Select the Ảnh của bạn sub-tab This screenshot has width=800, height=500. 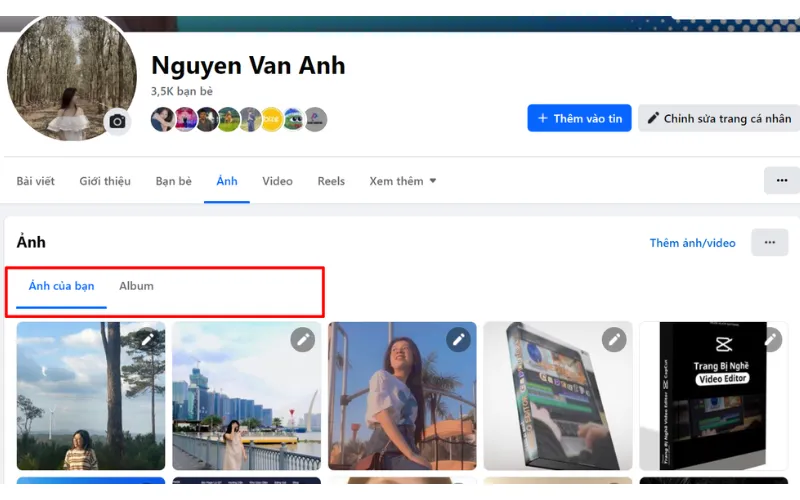coord(61,286)
